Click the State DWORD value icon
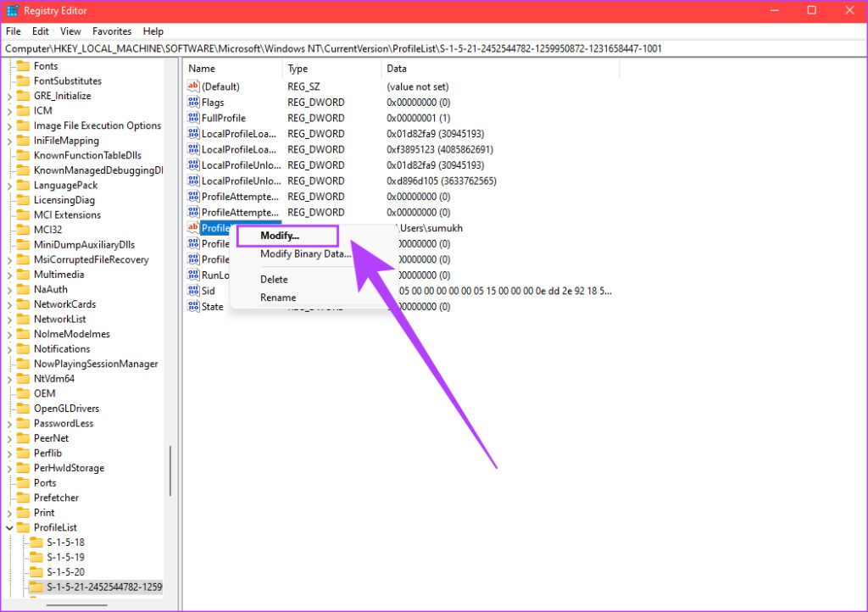This screenshot has height=612, width=868. [x=192, y=307]
